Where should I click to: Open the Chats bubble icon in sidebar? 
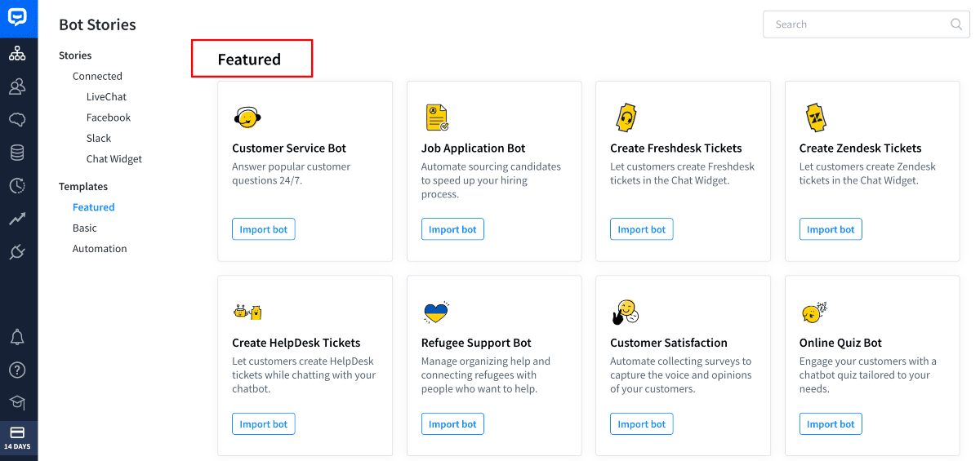[17, 120]
